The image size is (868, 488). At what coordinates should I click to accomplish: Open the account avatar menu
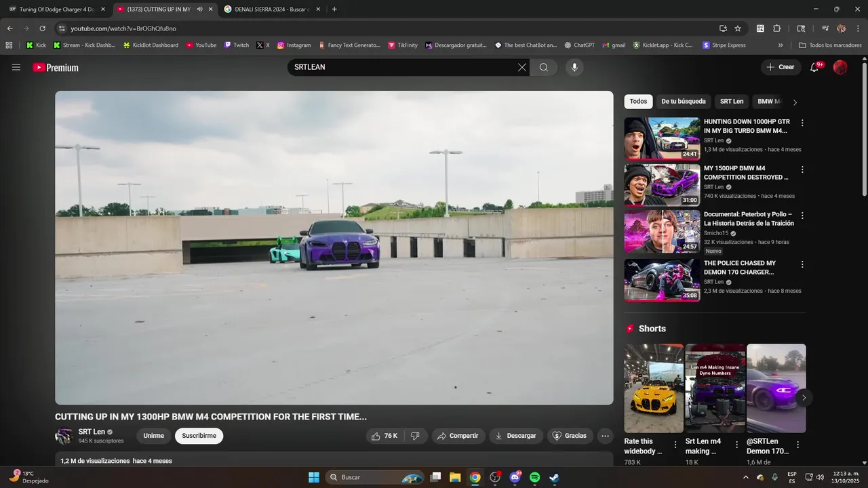pos(840,67)
